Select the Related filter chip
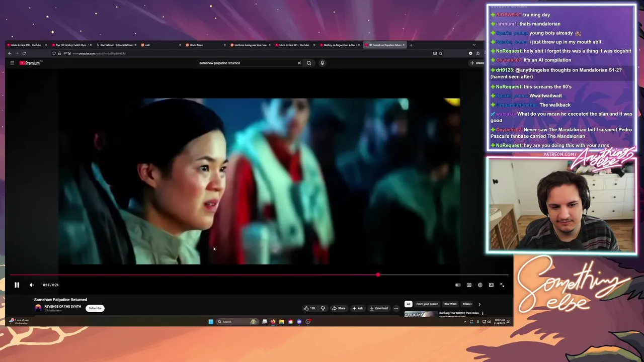This screenshot has height=362, width=644. click(467, 304)
